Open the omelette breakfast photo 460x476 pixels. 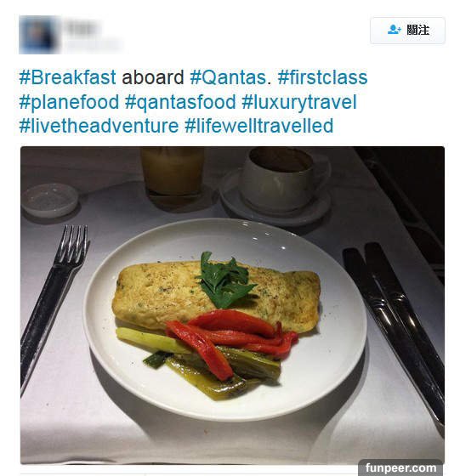[233, 305]
